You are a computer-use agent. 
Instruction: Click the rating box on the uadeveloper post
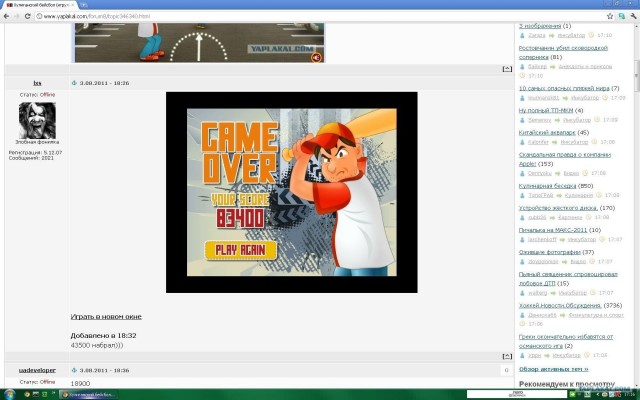(x=507, y=370)
